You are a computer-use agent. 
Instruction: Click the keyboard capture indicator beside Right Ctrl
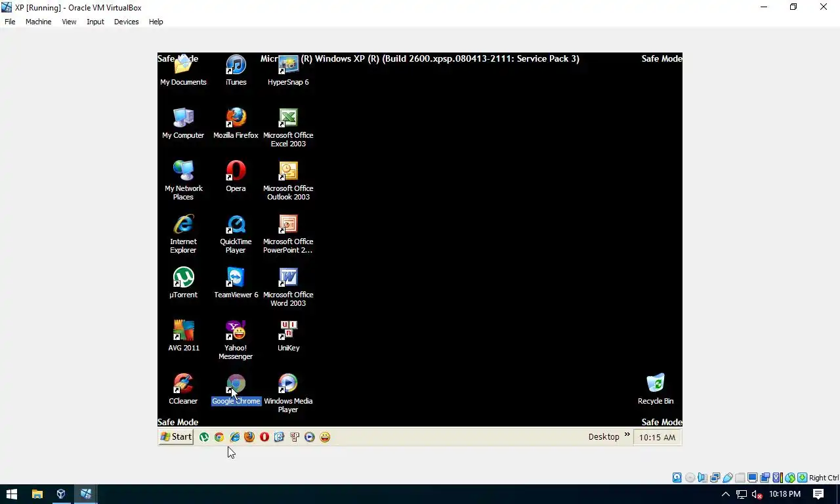pos(802,478)
